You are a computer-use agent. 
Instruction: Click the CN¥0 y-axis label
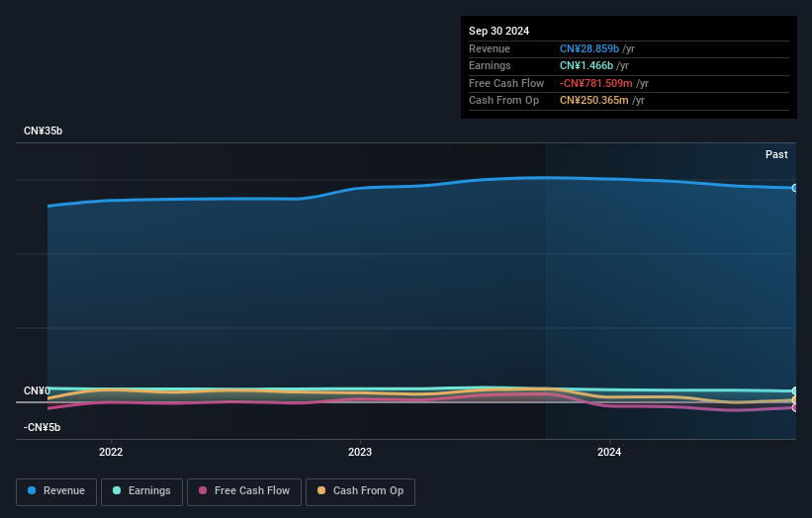(x=37, y=390)
